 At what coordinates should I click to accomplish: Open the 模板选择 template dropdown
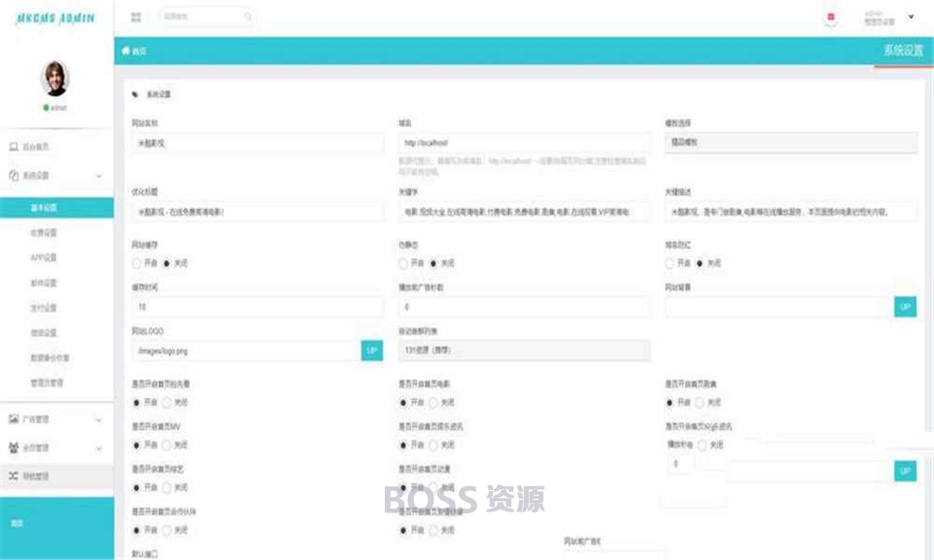[x=790, y=143]
